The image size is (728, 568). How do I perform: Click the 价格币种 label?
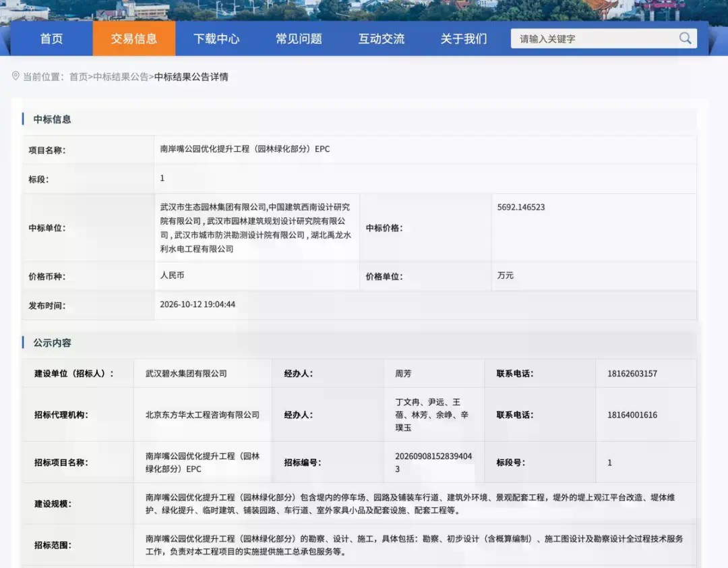(47, 277)
